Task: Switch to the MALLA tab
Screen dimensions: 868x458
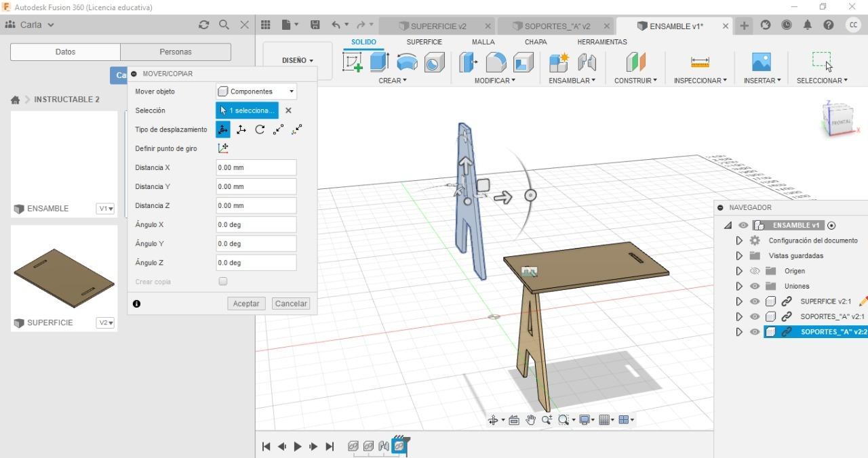Action: (x=484, y=42)
